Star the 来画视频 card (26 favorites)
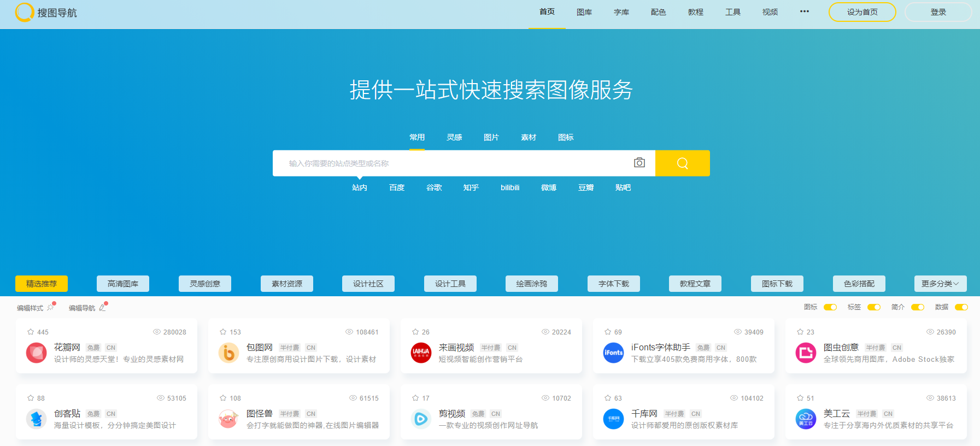Screen dimensions: 980x446 pyautogui.click(x=415, y=332)
